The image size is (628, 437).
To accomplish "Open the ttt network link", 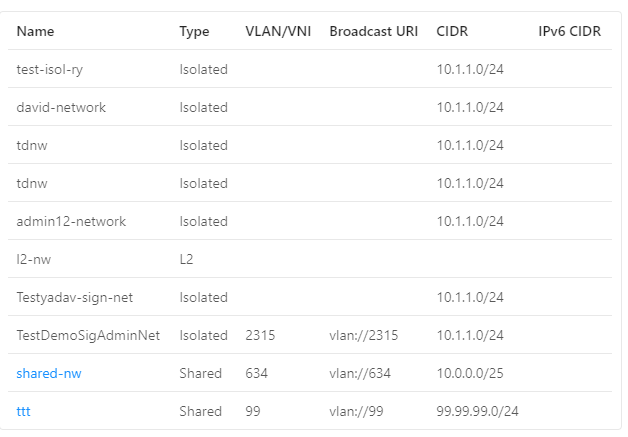I will 23,411.
